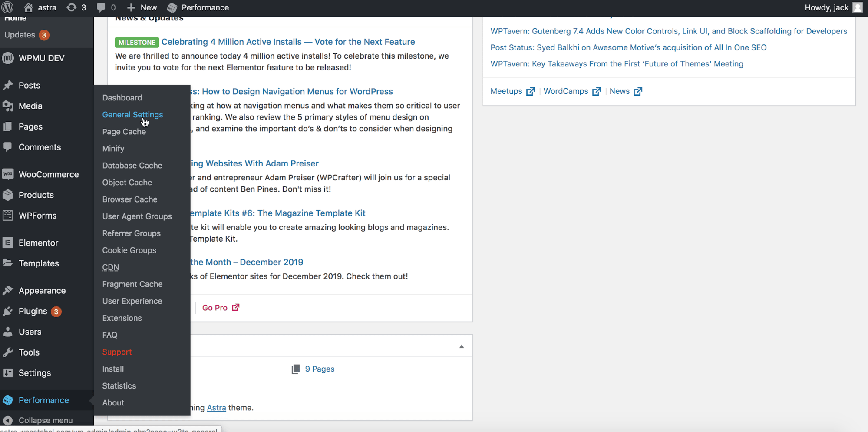Select CDN from the Performance submenu
868x432 pixels.
tap(110, 267)
